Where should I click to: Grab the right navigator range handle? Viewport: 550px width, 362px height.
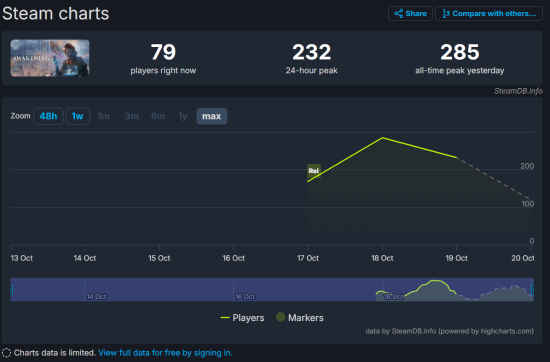pos(533,290)
